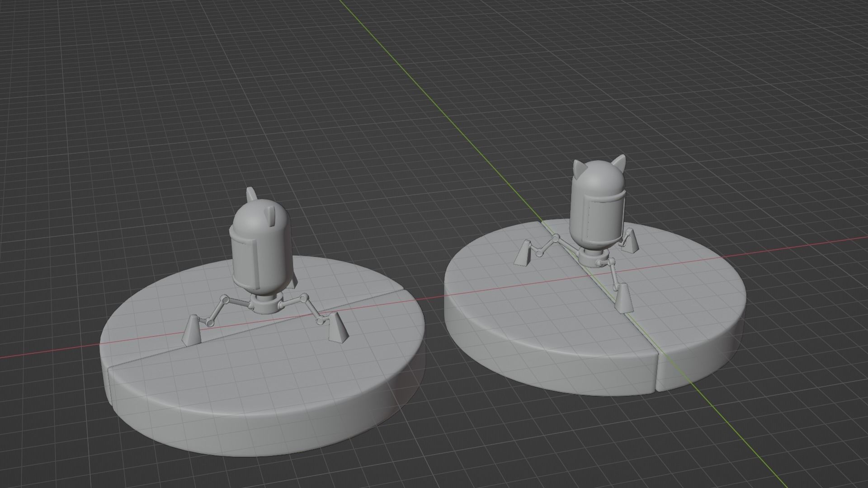Click the left robot's left foot pad
This screenshot has height=488, width=868.
click(x=191, y=331)
